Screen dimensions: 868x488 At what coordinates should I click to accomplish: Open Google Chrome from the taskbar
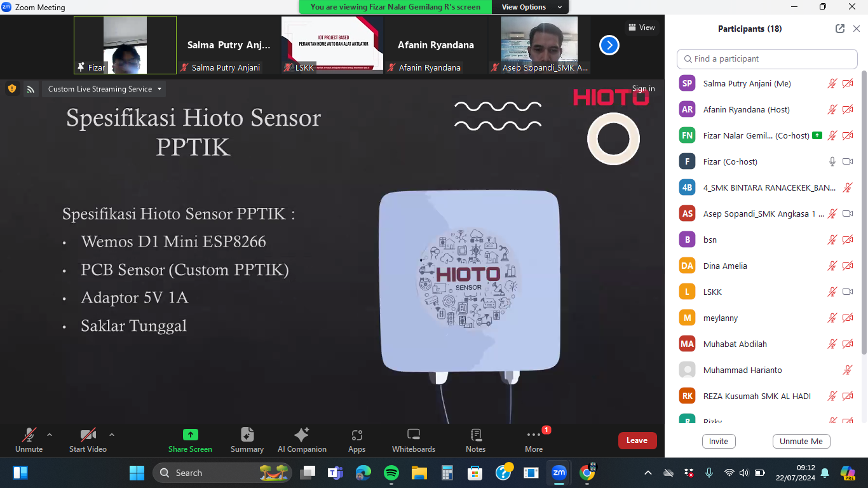click(588, 473)
